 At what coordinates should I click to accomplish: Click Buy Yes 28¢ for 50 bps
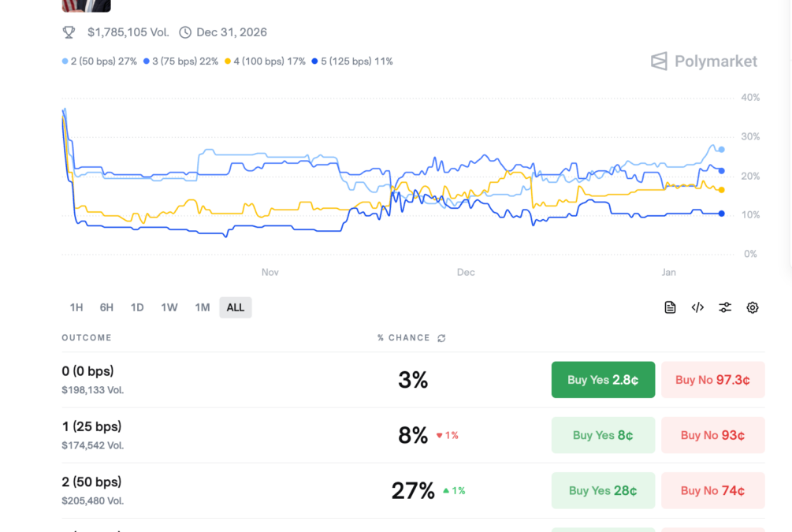click(x=603, y=490)
